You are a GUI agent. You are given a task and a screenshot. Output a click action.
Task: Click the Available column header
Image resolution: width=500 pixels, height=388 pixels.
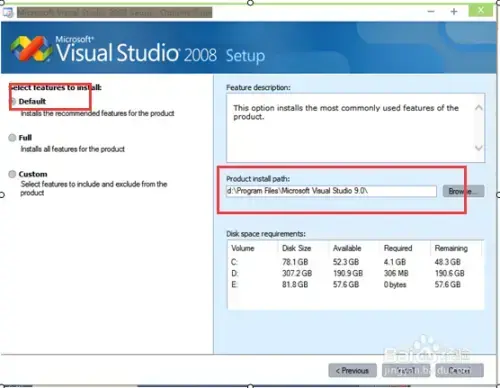pos(347,248)
